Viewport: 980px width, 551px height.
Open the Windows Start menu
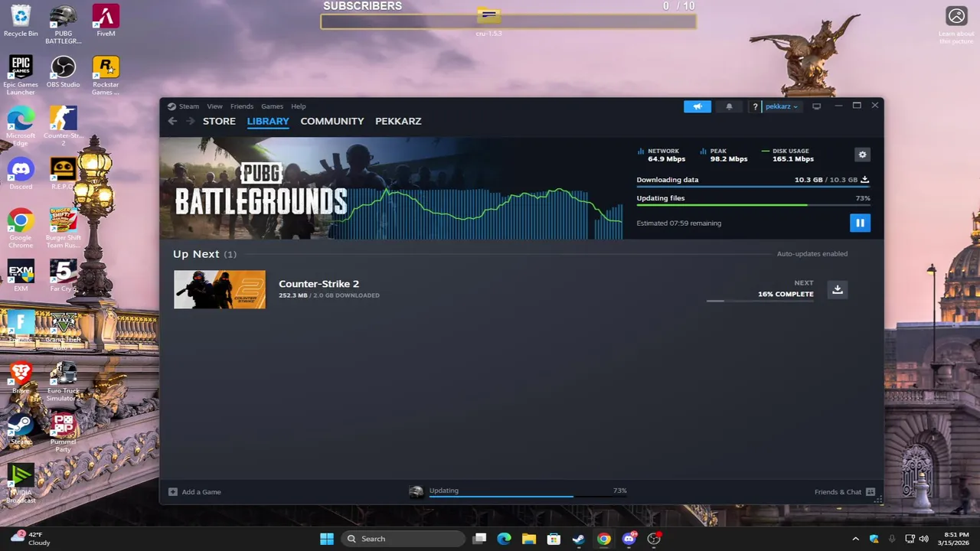(327, 539)
